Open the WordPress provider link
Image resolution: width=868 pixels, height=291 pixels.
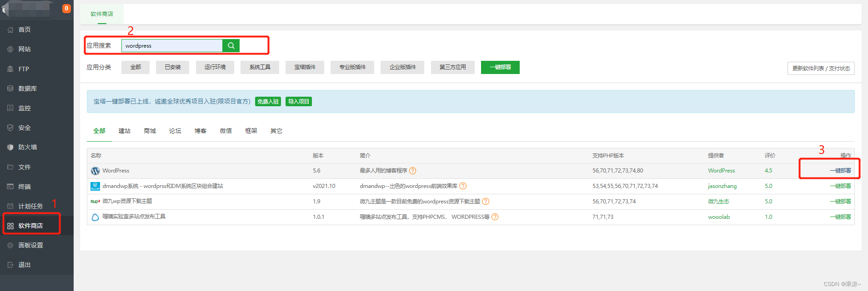pos(721,171)
